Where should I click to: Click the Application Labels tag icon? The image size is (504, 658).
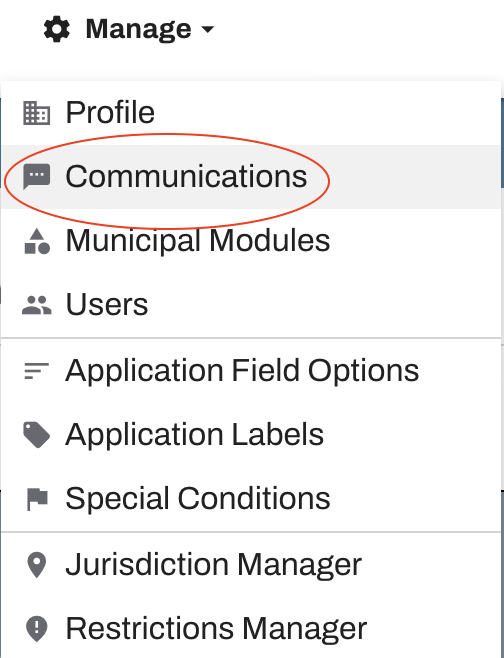pos(37,435)
